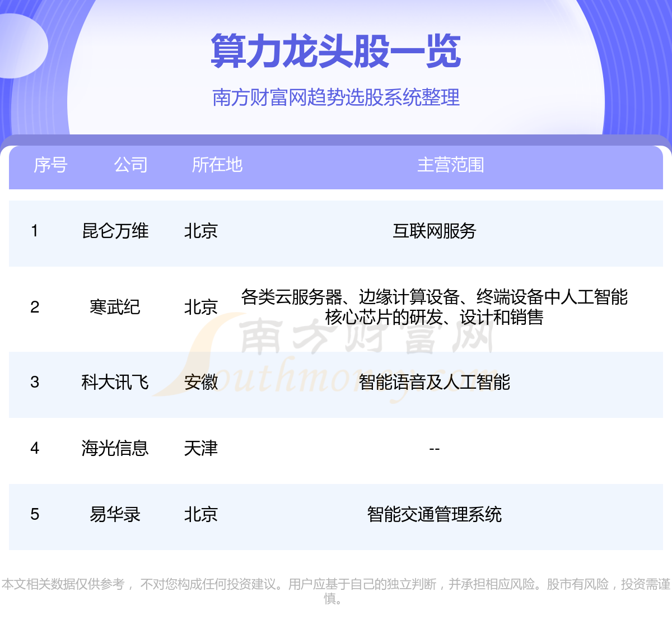Select row number 5 cell

pyautogui.click(x=35, y=514)
